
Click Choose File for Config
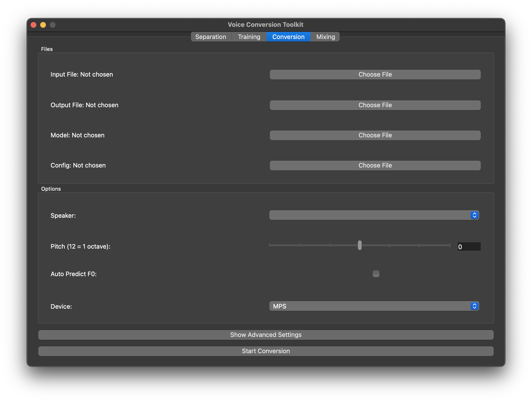tap(375, 166)
